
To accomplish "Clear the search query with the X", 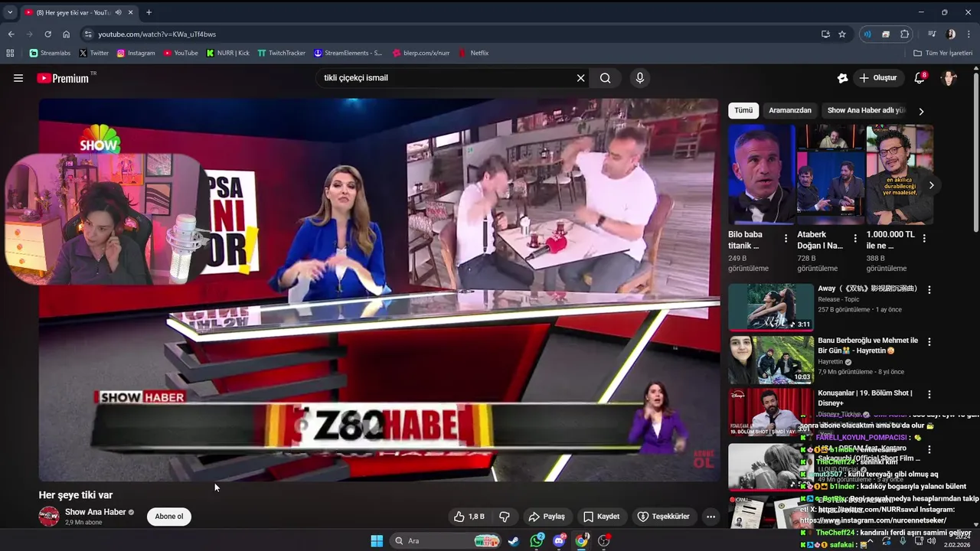I will 580,78.
